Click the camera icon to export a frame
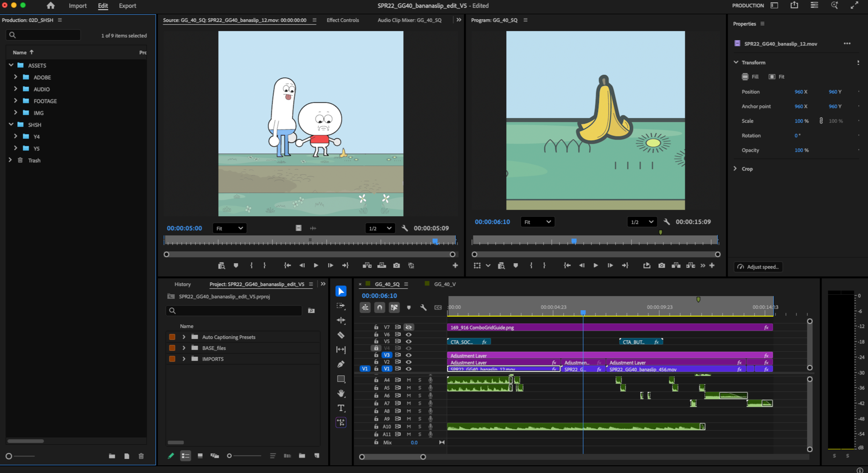This screenshot has width=868, height=473. coord(662,265)
